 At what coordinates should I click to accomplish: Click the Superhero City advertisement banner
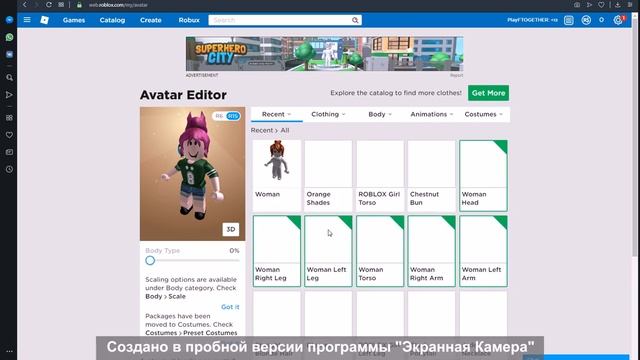click(x=324, y=53)
